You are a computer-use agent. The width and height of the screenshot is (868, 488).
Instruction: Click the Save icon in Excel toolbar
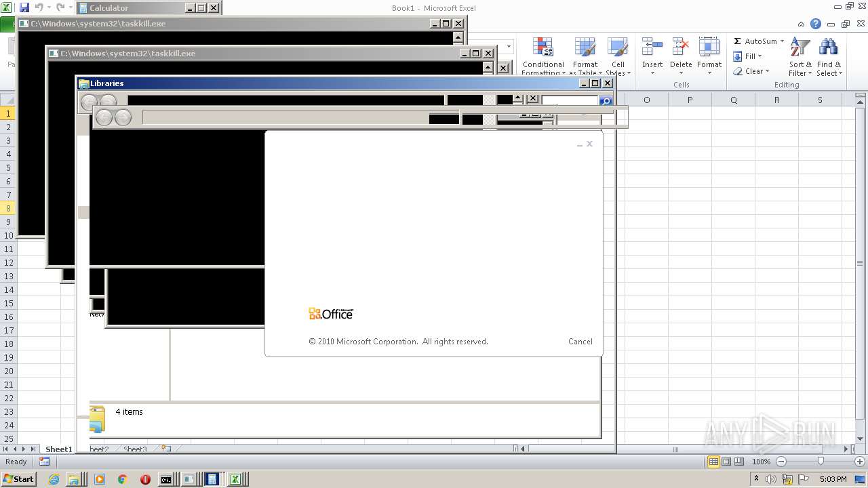[24, 7]
